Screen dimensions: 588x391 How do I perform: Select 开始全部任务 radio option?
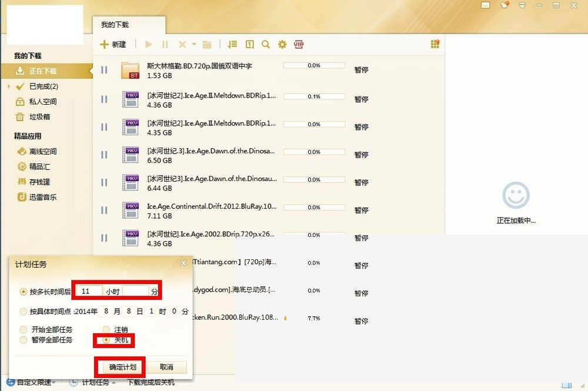(x=24, y=329)
